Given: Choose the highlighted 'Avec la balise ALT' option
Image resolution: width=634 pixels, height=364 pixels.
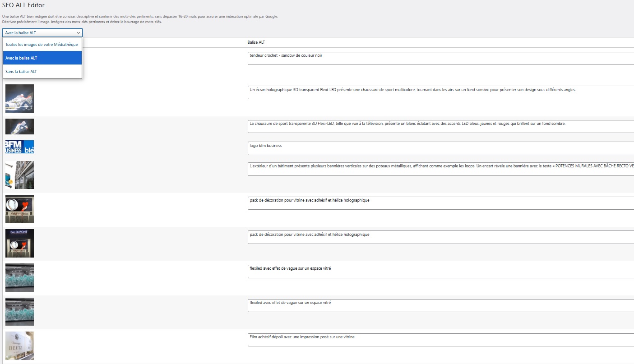Looking at the screenshot, I should point(42,58).
